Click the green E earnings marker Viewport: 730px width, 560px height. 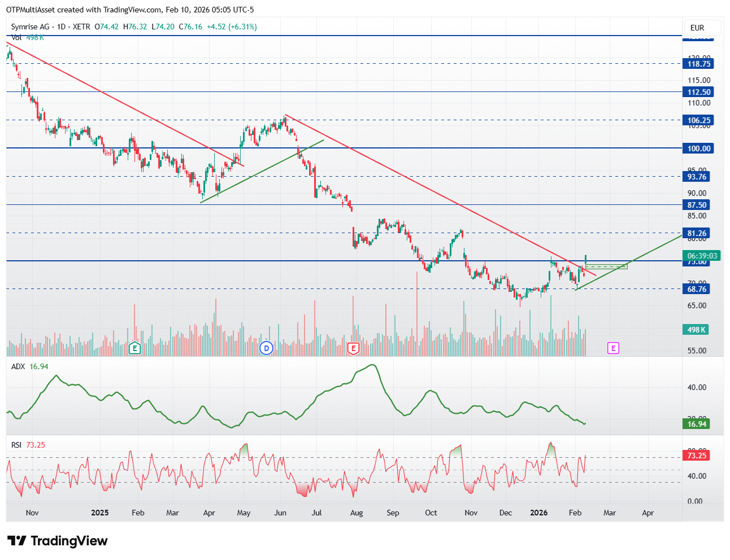(134, 348)
